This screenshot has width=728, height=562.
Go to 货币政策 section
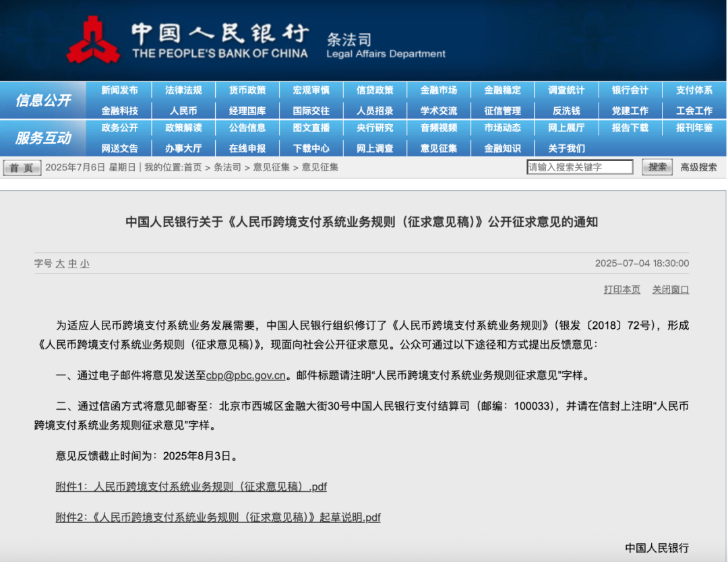(x=247, y=90)
